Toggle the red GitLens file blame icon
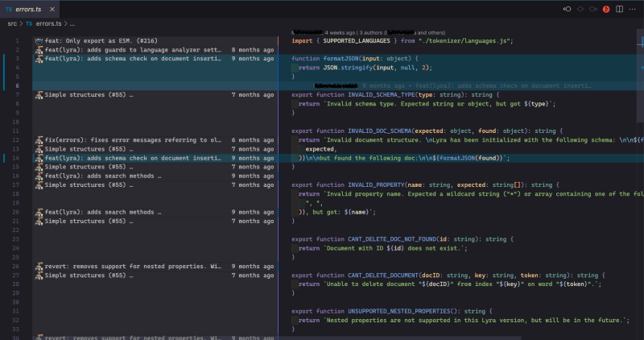644x340 pixels. [x=606, y=9]
